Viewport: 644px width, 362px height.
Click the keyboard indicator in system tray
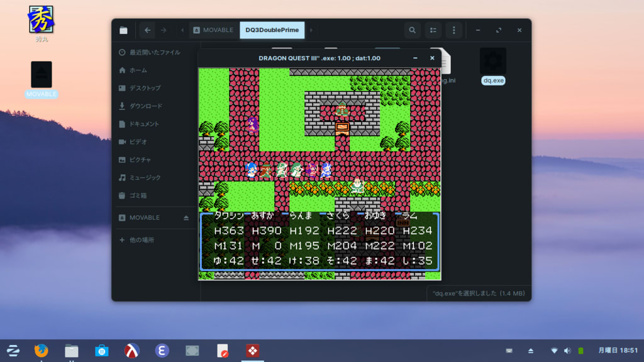[509, 351]
